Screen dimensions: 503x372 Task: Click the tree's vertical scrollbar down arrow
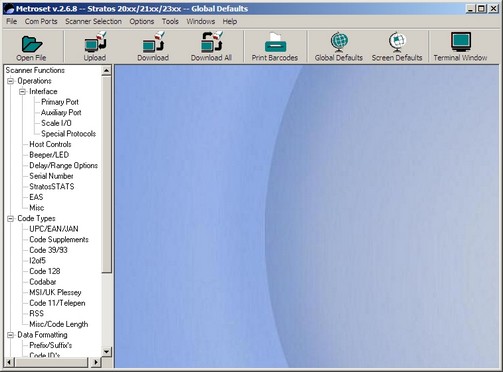click(106, 352)
